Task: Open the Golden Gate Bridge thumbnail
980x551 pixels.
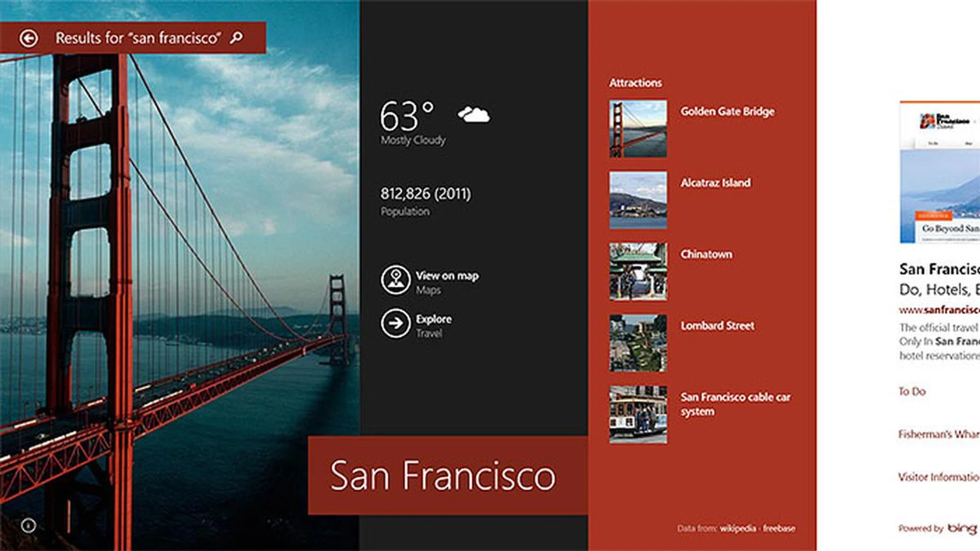Action: 638,129
